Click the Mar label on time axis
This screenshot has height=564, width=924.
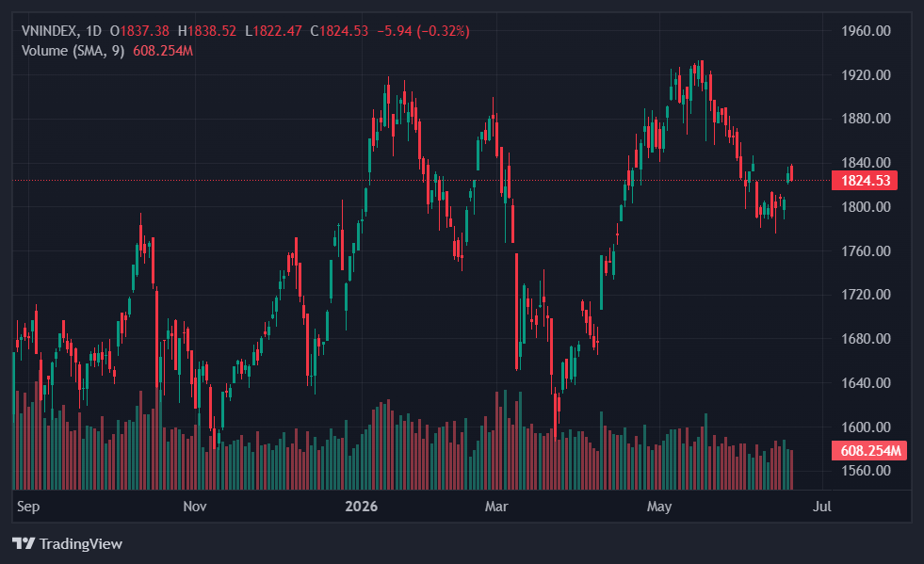click(496, 507)
